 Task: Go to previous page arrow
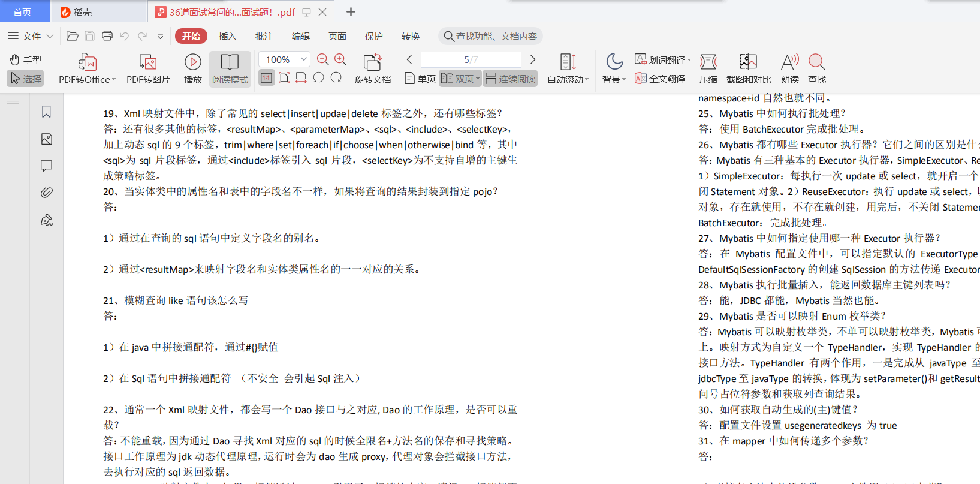(409, 59)
